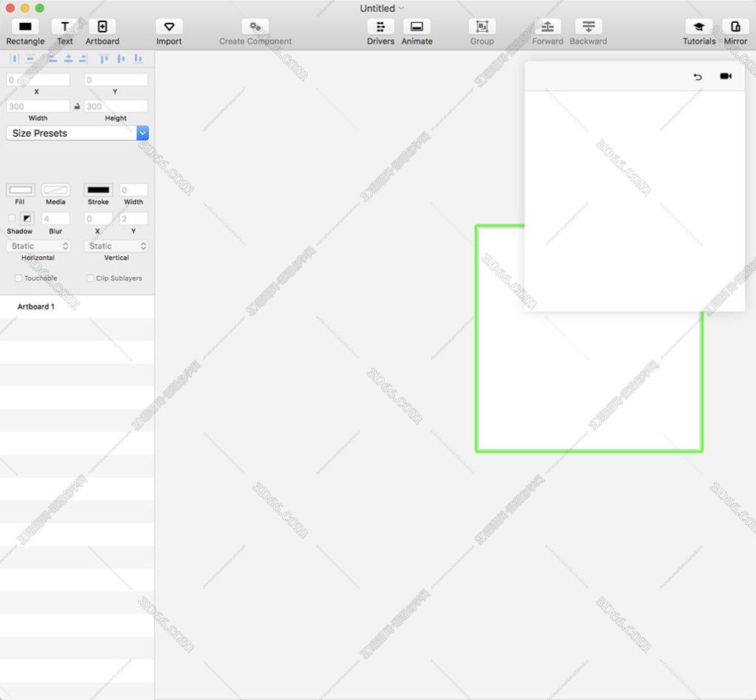Select Artboard 1 in layer list
This screenshot has width=756, height=700.
(36, 306)
